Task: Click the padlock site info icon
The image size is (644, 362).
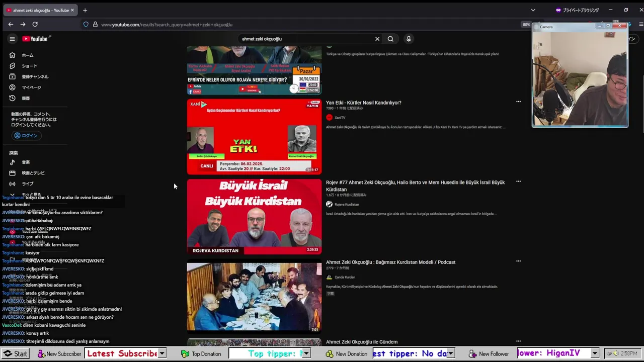Action: (95, 24)
